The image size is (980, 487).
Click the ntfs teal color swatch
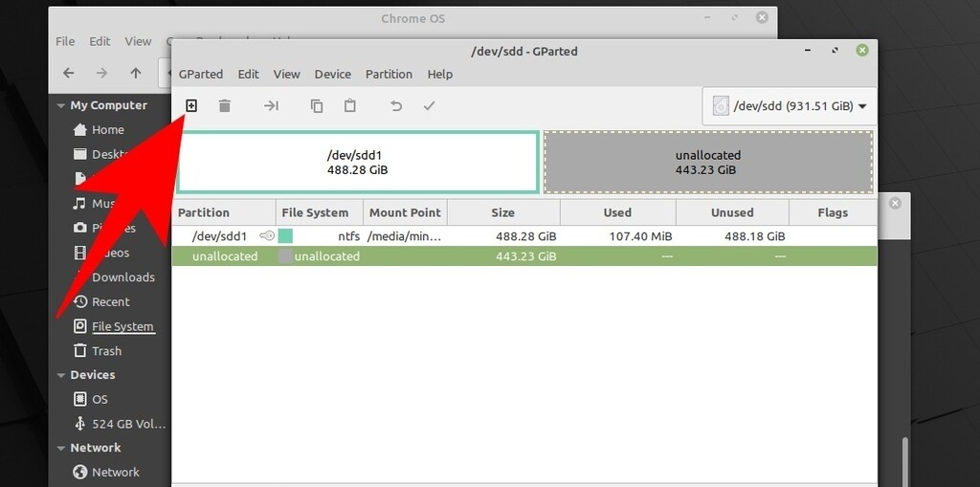coord(285,236)
